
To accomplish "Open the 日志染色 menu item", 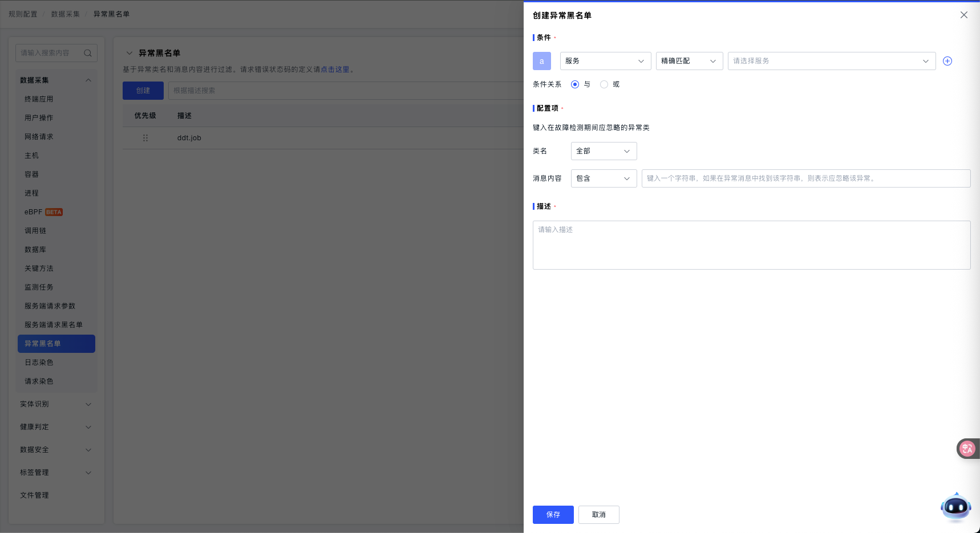I will click(39, 363).
